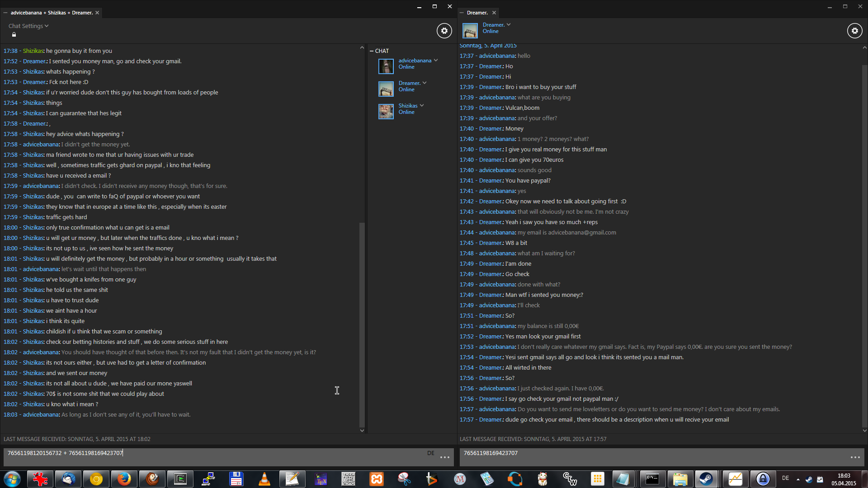Expand Dreamer. dropdown in right chat header
This screenshot has height=488, width=868.
pos(509,25)
